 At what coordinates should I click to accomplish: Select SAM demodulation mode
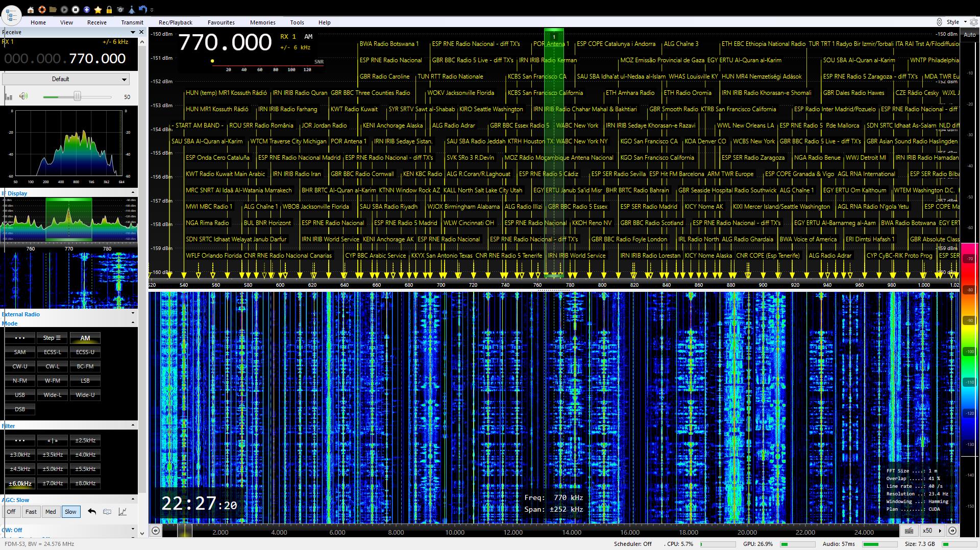click(x=20, y=352)
